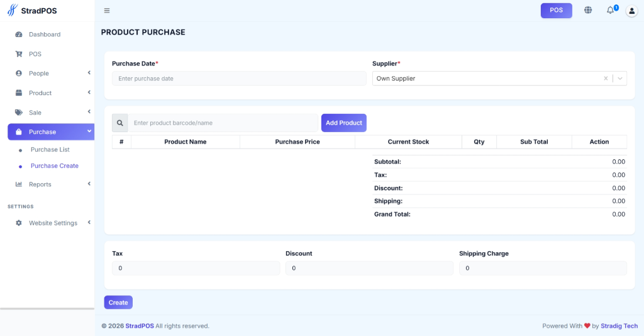Click the heart icon in footer
644x336 pixels.
tap(587, 326)
